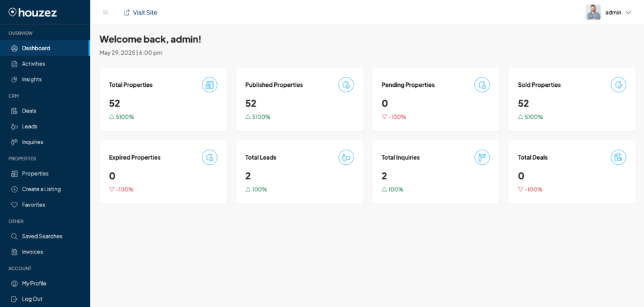Go to Activities in the sidebar
The height and width of the screenshot is (307, 644).
(33, 64)
